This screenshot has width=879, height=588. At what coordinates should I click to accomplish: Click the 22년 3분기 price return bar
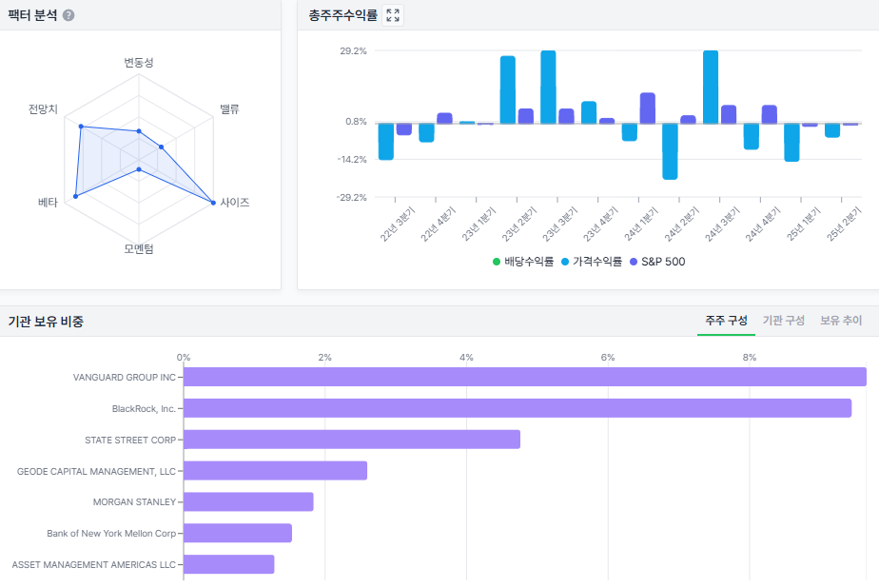(386, 141)
